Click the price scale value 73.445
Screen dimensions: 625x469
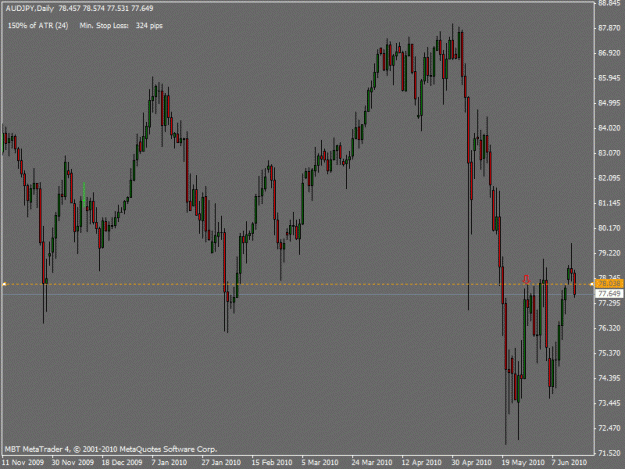pos(609,403)
